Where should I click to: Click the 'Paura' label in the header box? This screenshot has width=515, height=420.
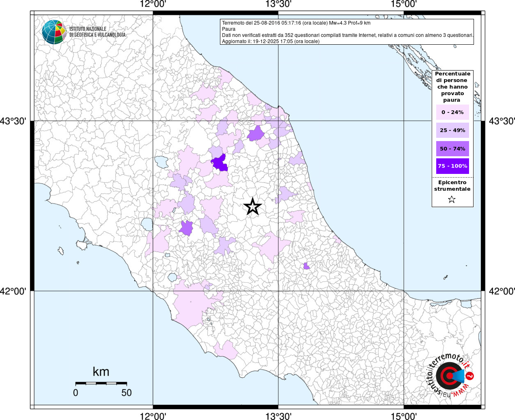229,29
